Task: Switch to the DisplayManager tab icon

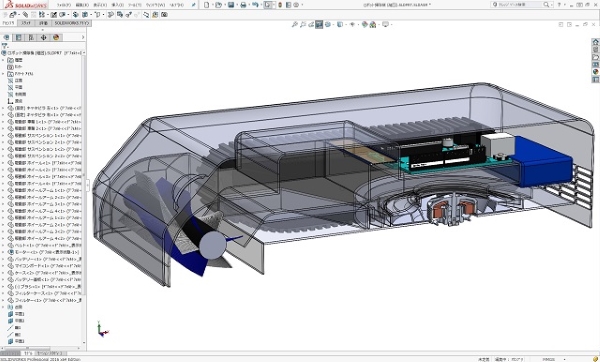Action: point(56,37)
